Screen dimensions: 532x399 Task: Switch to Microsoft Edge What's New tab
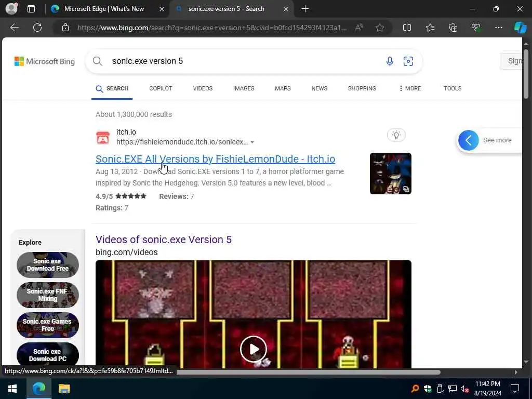(x=103, y=9)
